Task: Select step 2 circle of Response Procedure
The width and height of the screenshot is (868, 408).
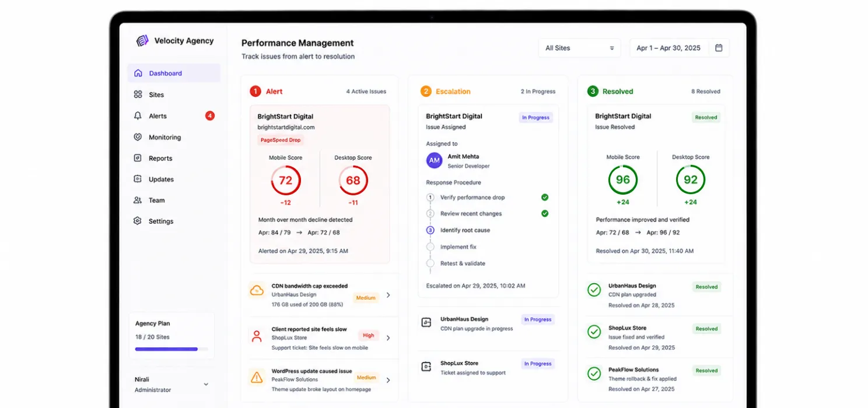Action: point(430,214)
